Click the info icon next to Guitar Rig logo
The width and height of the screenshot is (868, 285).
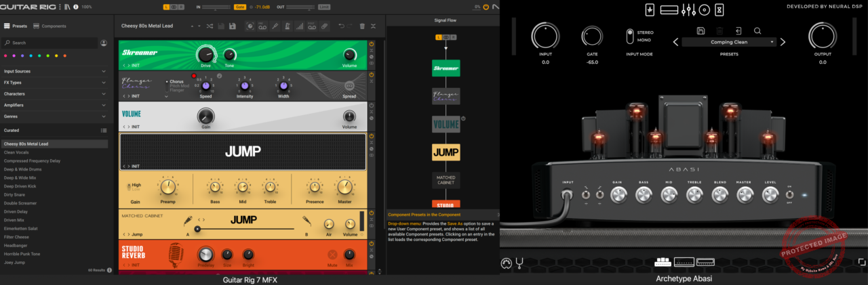coord(75,7)
